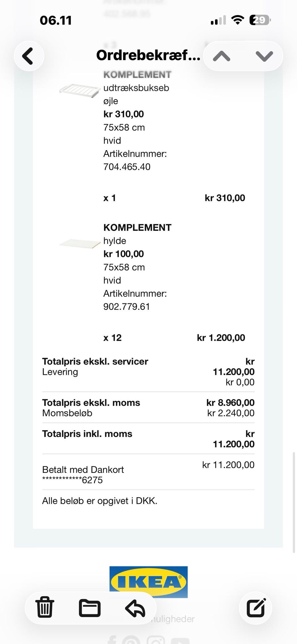Image resolution: width=297 pixels, height=644 pixels.
Task: Tap the battery indicator showing 29
Action: click(x=260, y=20)
